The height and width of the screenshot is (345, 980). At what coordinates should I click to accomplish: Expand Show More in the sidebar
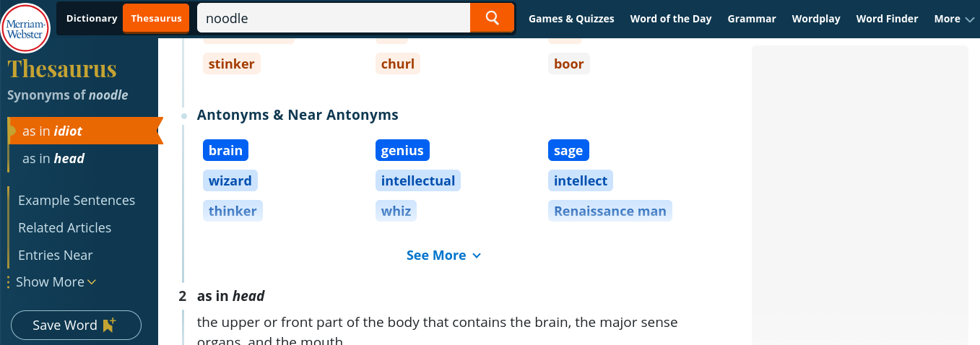56,281
